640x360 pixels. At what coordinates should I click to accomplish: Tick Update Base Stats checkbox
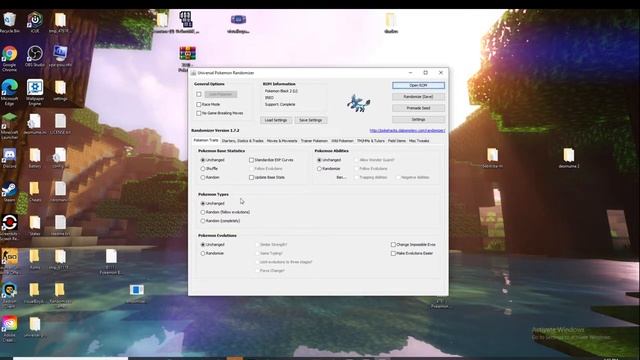[x=251, y=178]
